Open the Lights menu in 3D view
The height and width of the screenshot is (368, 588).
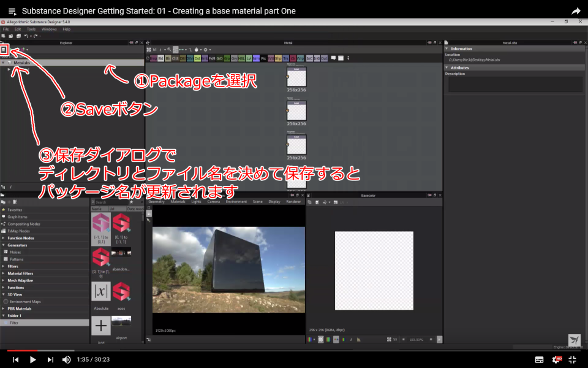[196, 202]
